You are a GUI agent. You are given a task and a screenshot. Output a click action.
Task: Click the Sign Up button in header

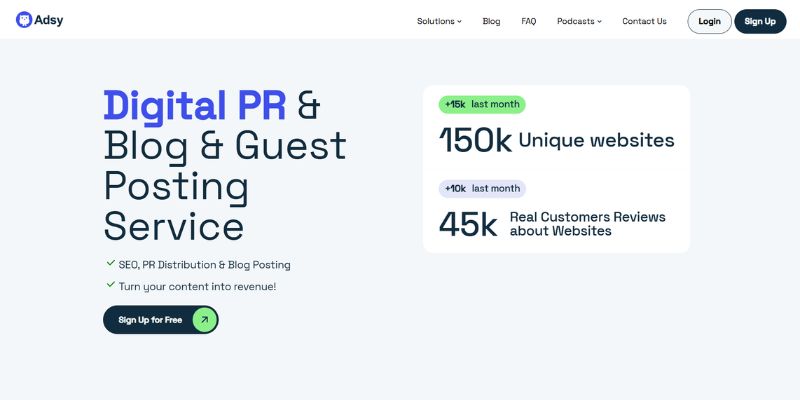pos(760,21)
